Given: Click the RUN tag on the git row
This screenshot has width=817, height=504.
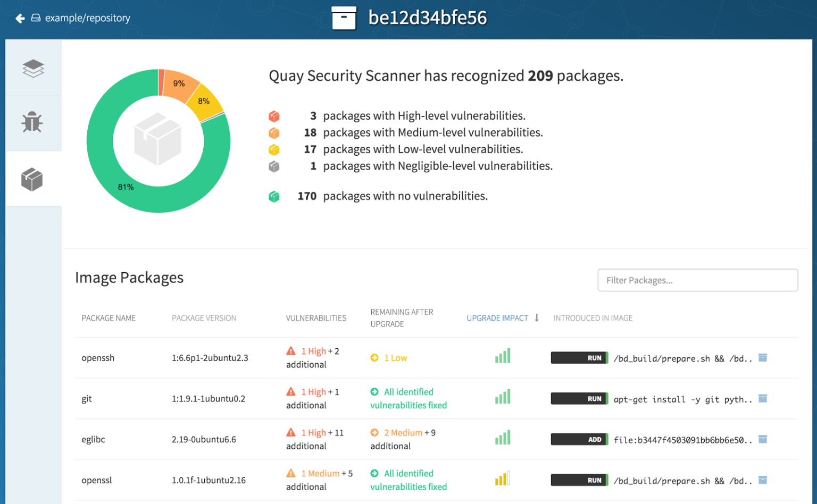Looking at the screenshot, I should click(x=579, y=398).
